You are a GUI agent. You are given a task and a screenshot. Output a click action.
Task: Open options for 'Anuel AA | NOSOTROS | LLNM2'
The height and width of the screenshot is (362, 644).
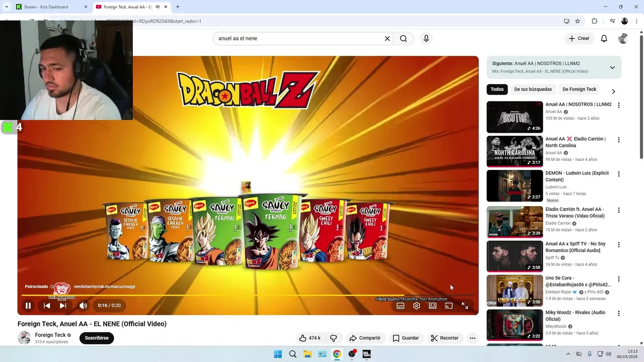point(619,106)
